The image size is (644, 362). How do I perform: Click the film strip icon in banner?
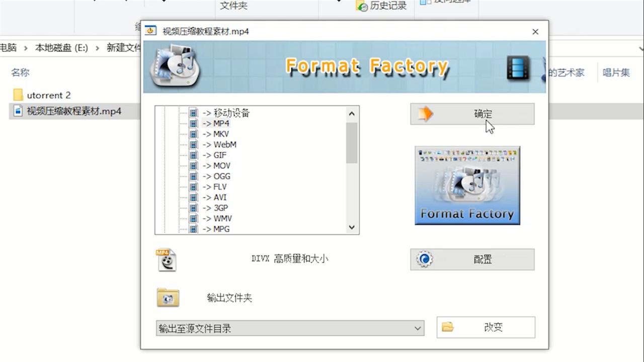pos(518,68)
